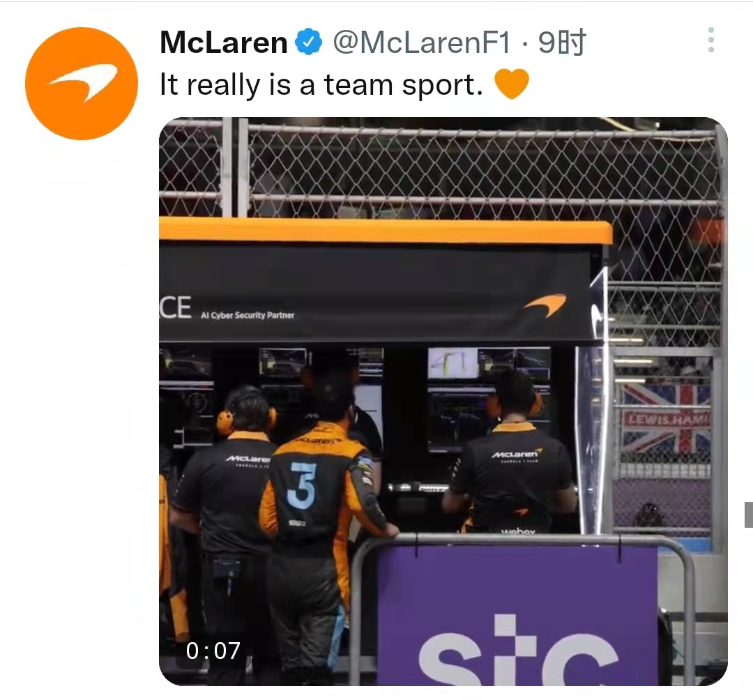Click the orange heart emoji
753x700 pixels.
512,84
